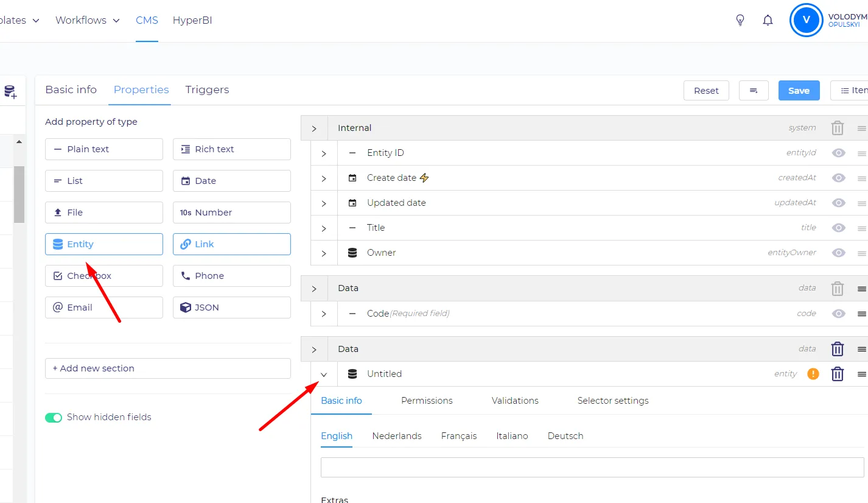Delete the Internal section via trash icon
Screen dimensions: 868x503
coord(838,128)
